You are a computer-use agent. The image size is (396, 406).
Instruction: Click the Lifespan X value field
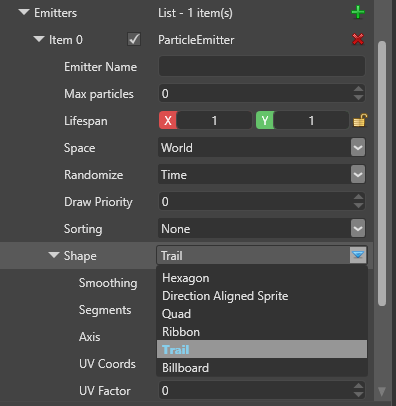pyautogui.click(x=214, y=120)
